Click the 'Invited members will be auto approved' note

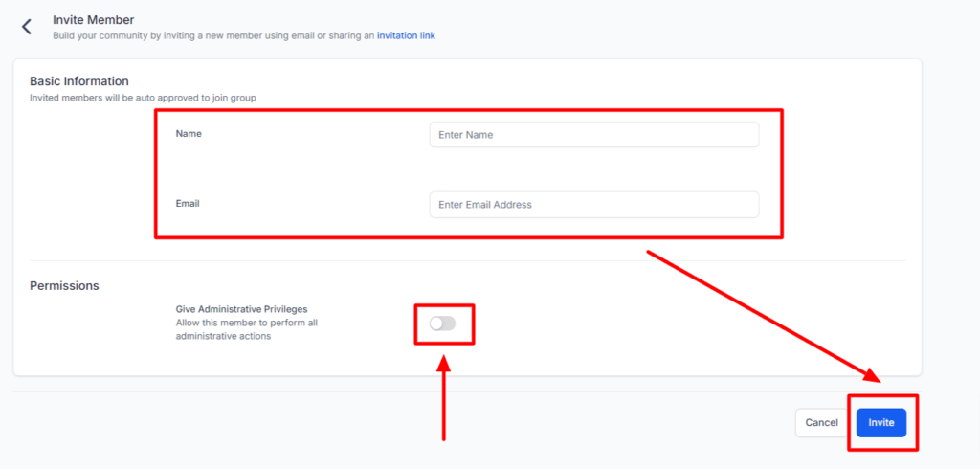(143, 98)
